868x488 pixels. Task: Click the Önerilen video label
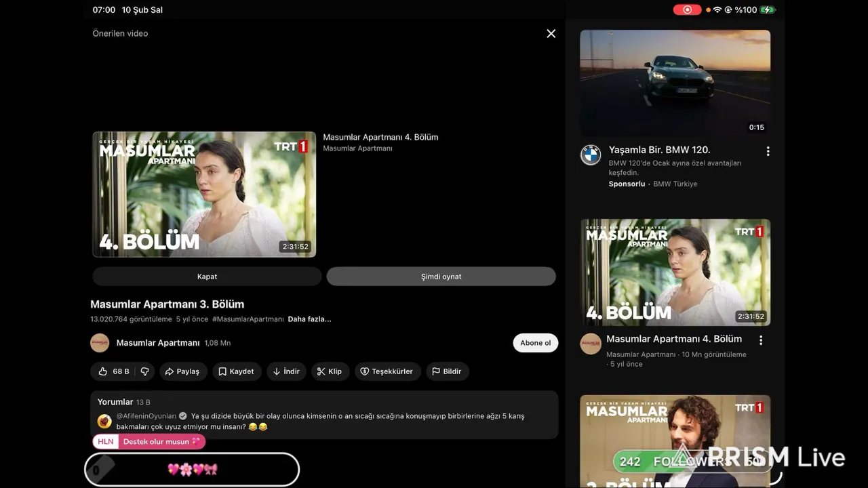coord(120,33)
